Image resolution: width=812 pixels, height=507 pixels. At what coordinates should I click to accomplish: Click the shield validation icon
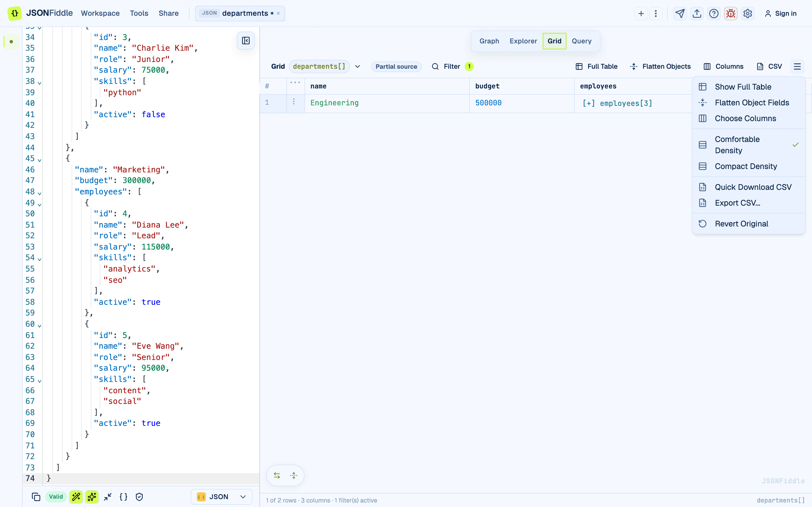point(139,497)
